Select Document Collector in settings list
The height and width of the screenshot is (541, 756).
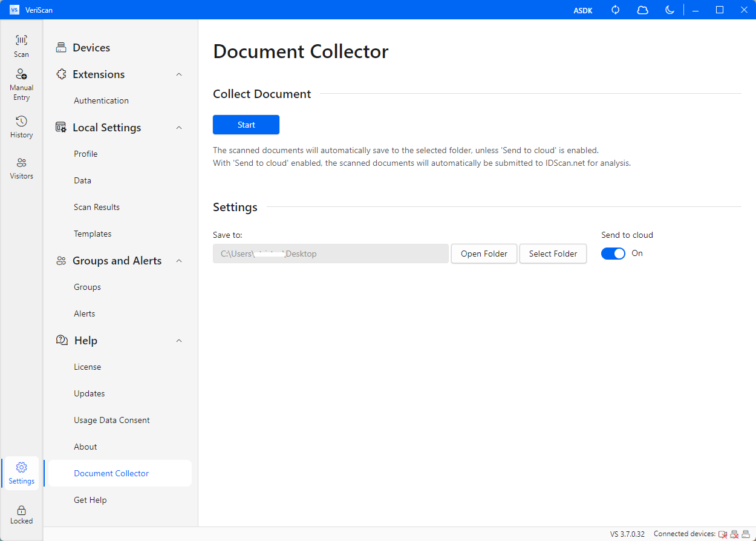(x=120, y=473)
